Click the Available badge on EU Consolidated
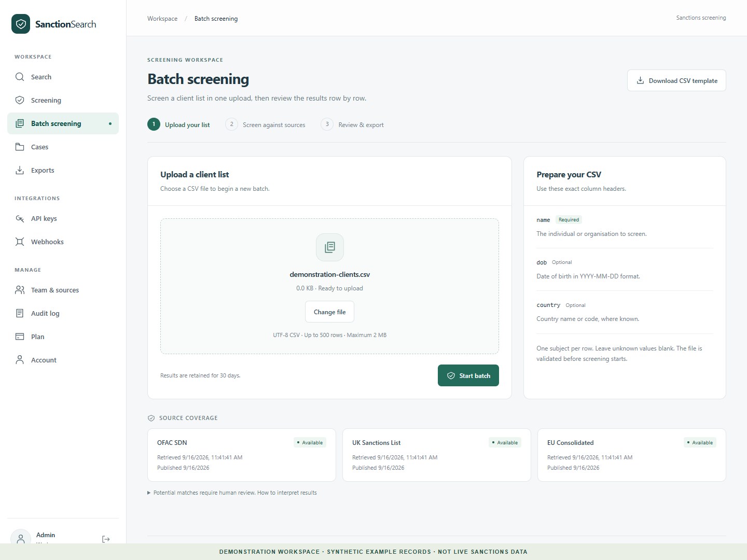The width and height of the screenshot is (747, 560). pos(700,442)
